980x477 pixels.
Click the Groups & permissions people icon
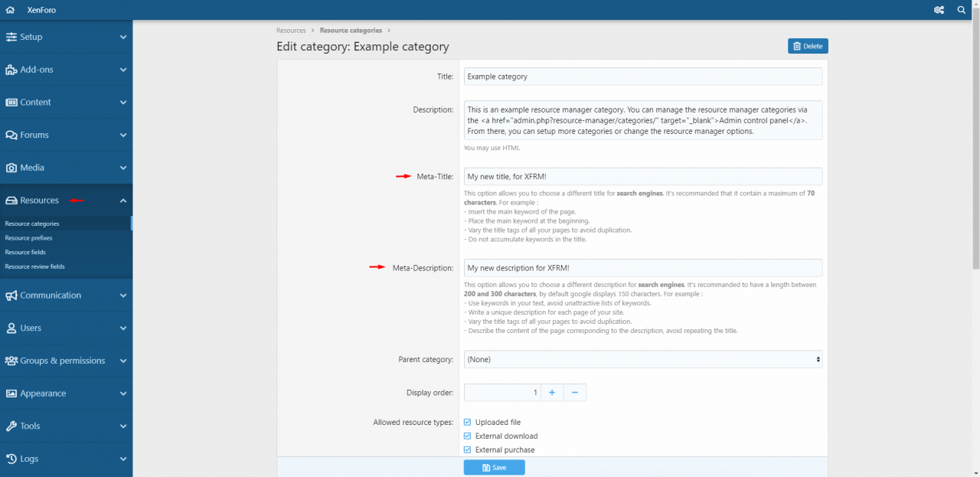point(11,361)
